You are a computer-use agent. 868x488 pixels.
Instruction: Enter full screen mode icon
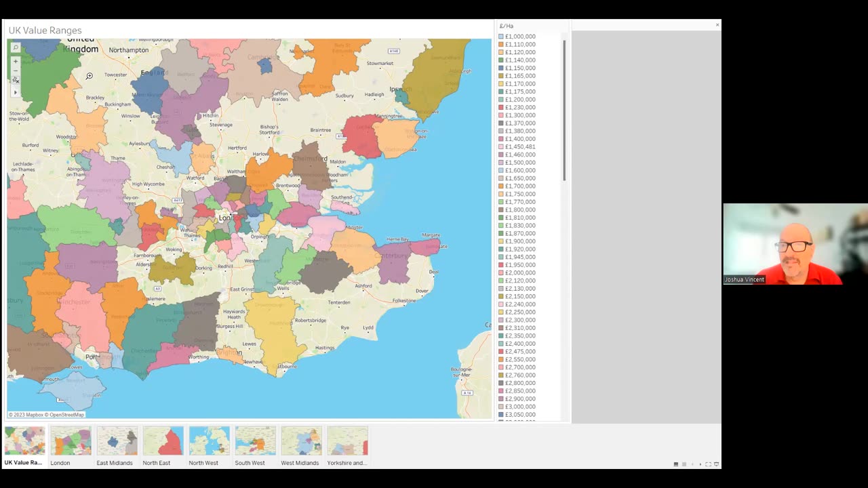click(709, 464)
